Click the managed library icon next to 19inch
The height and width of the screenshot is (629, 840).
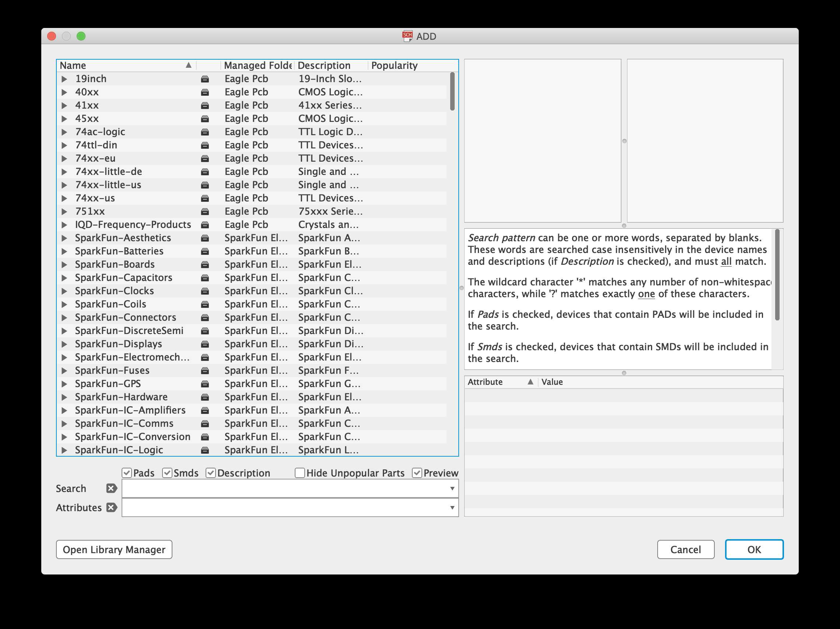[x=205, y=79]
